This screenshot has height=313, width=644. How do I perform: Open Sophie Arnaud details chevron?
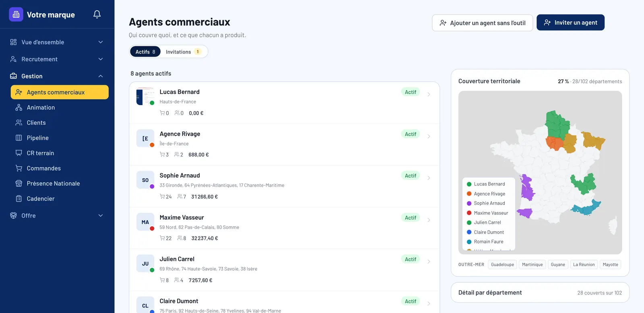pyautogui.click(x=429, y=178)
